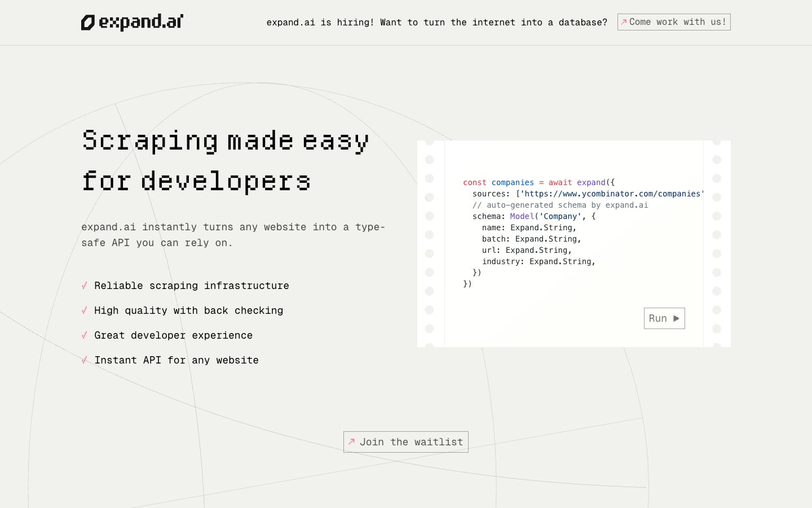Click the industry: Expand.String code line

coord(539,261)
